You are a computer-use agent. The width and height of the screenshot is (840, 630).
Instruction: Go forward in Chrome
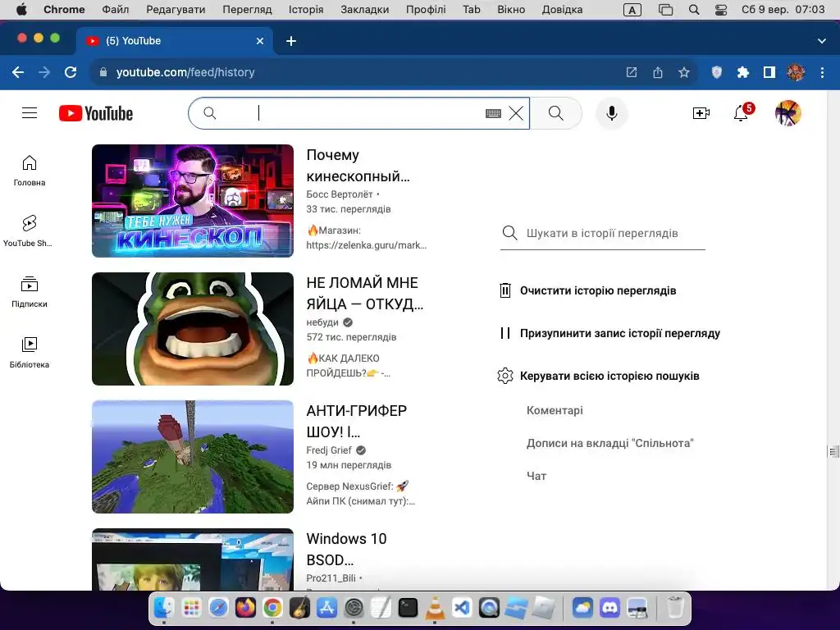tap(44, 72)
